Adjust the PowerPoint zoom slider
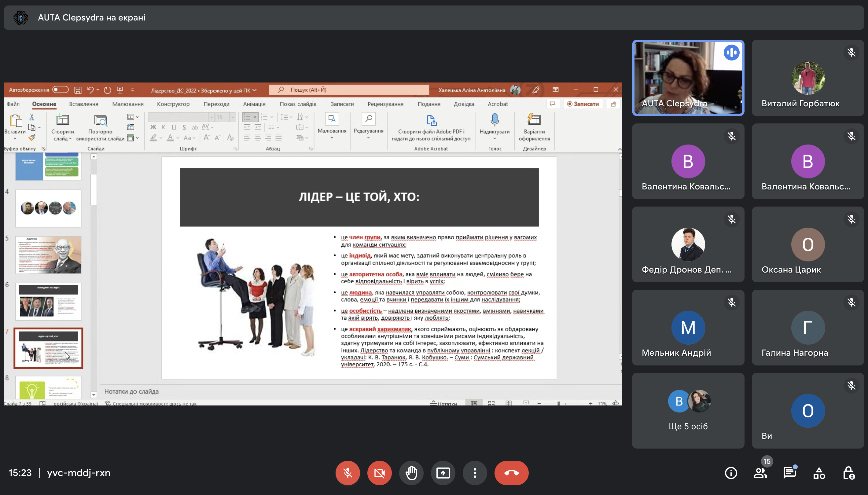Screen dimensions: 868x495 [x=559, y=404]
